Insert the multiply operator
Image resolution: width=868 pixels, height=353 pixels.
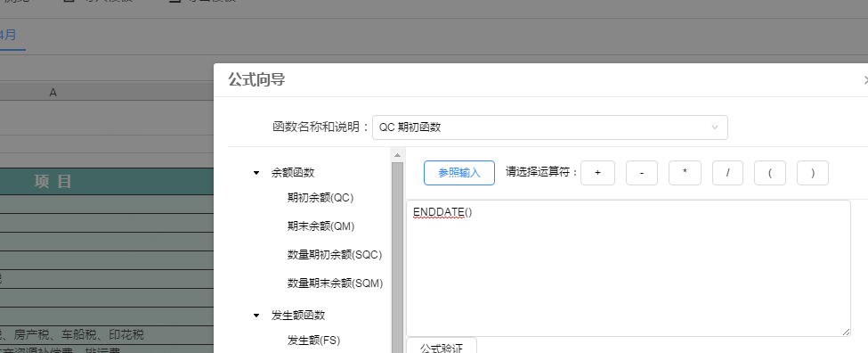pyautogui.click(x=685, y=173)
